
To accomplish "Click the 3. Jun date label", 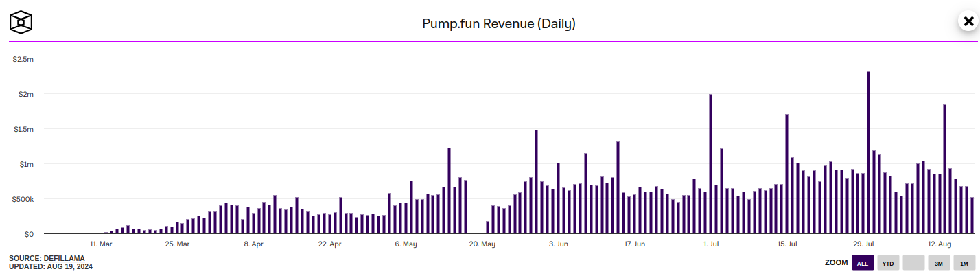I will [558, 244].
